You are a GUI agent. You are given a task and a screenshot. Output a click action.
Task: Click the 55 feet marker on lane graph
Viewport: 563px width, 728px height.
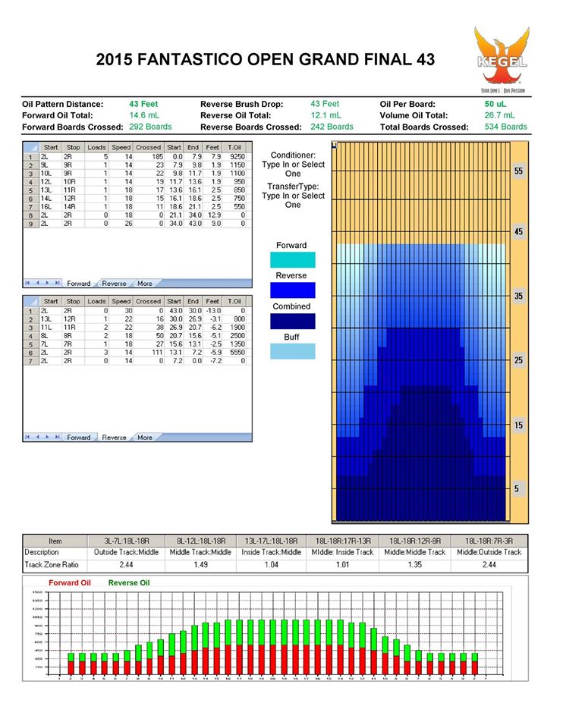518,171
